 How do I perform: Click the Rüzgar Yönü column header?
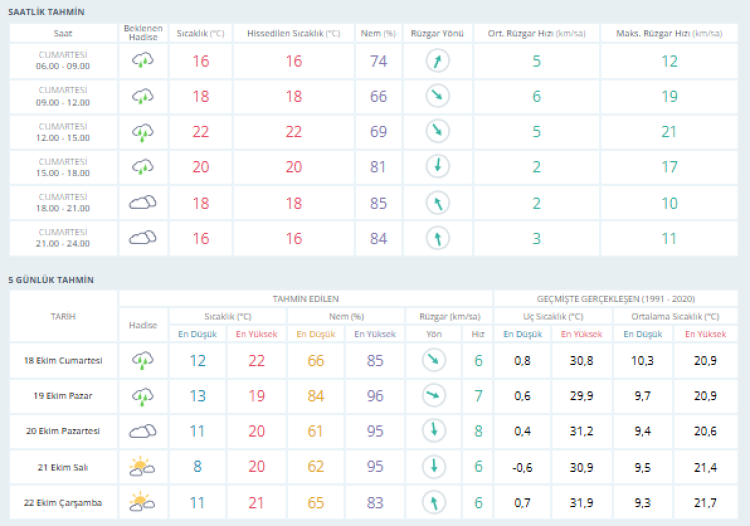pos(436,33)
